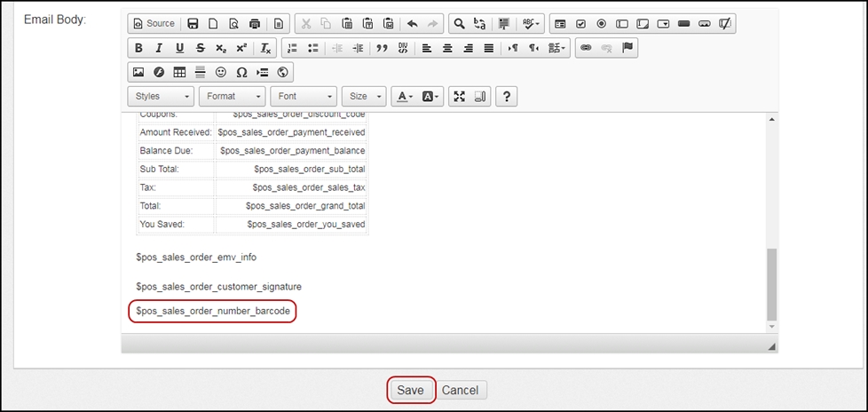The width and height of the screenshot is (868, 412).
Task: Open the Set Language dropdown
Action: pos(556,48)
